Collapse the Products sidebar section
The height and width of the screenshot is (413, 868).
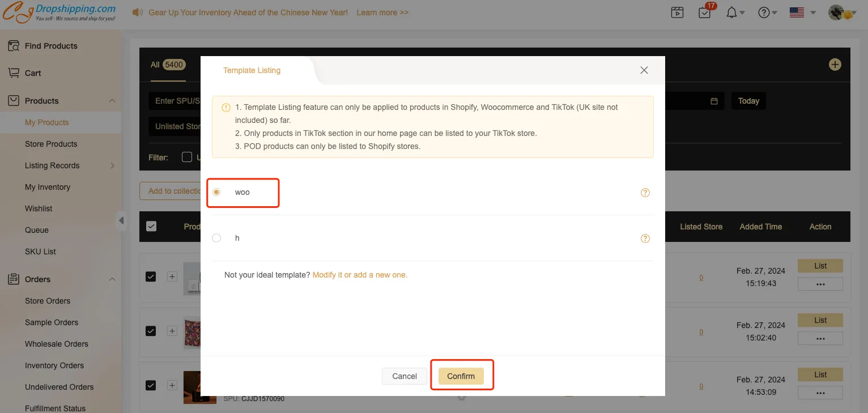click(112, 101)
